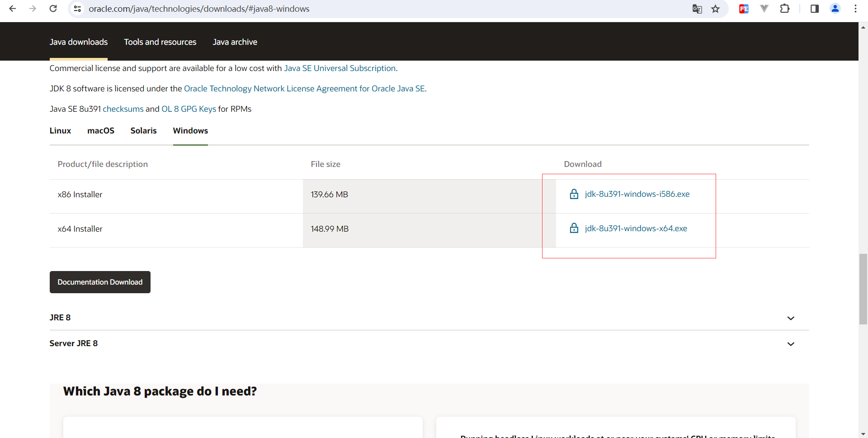Click the browser back arrow
868x438 pixels.
coord(13,9)
